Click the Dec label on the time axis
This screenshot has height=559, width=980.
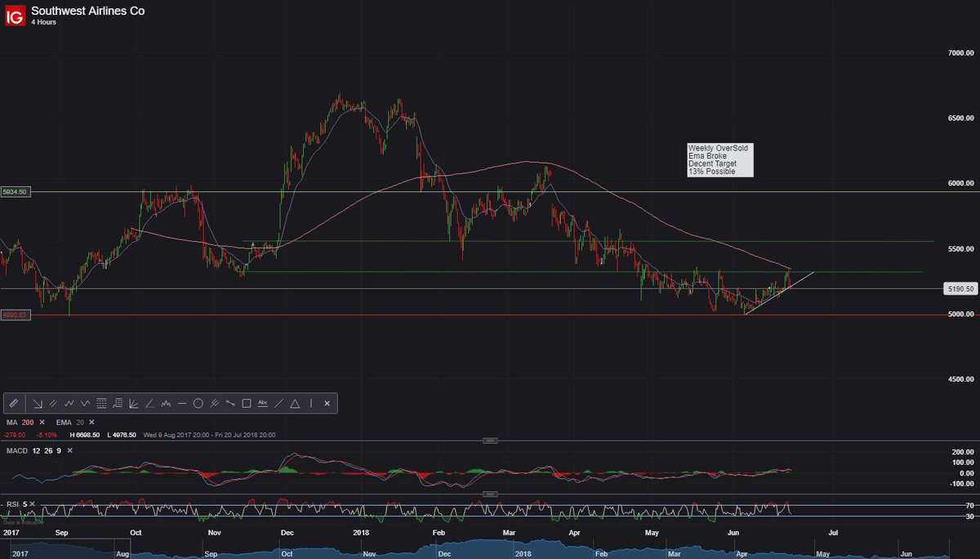[x=287, y=531]
